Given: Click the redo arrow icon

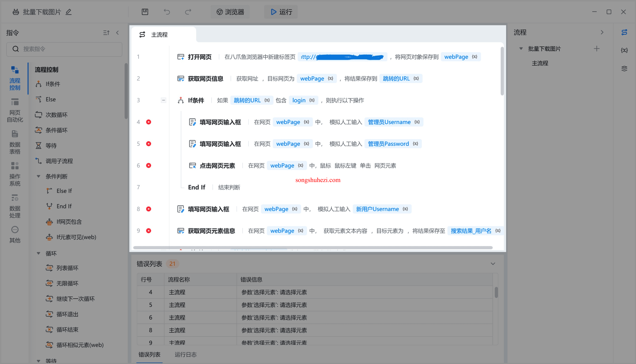Looking at the screenshot, I should (188, 12).
